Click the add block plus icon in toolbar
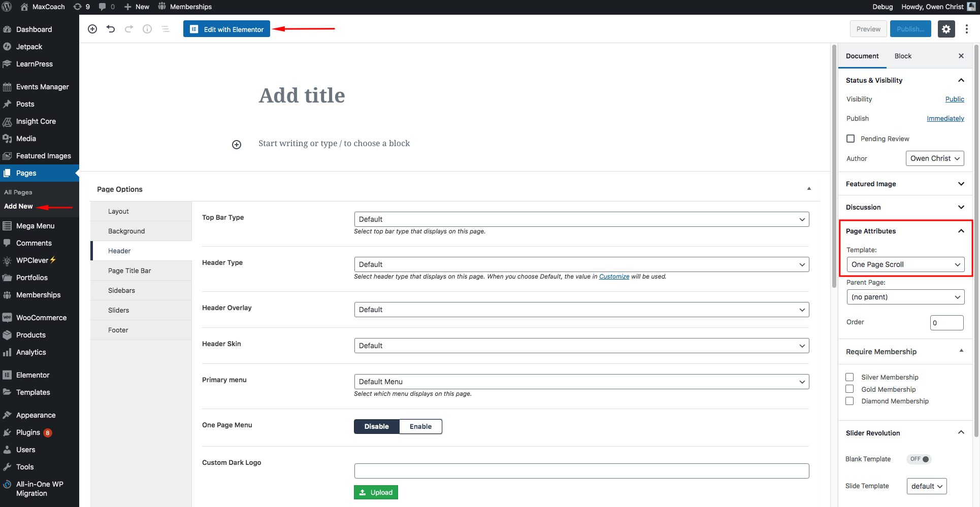Viewport: 980px width, 507px height. [x=92, y=29]
